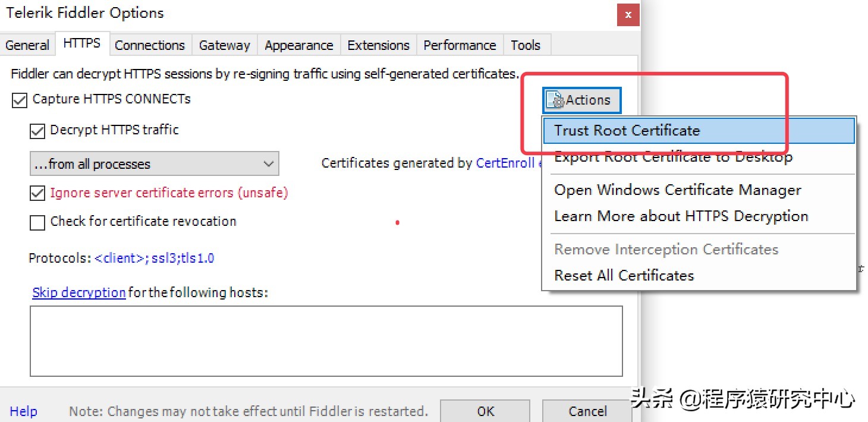Screen dimensions: 868x422
Task: Open the Performance tab
Action: tap(460, 45)
